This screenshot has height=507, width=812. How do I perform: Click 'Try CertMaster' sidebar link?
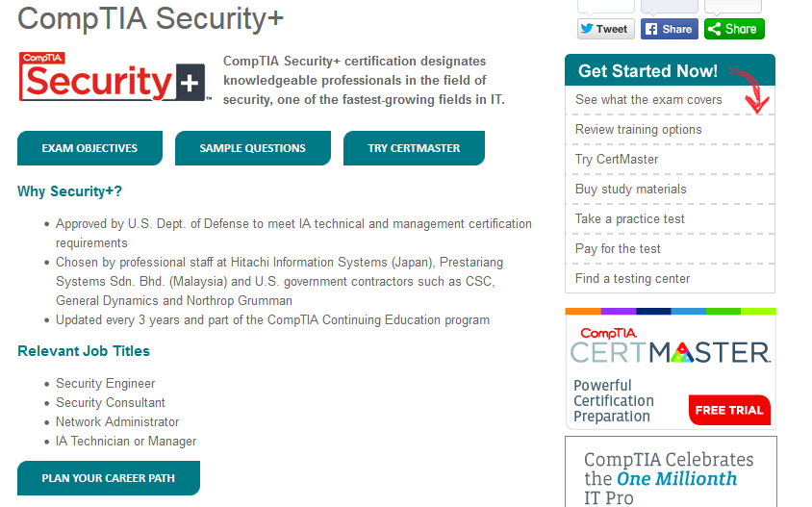617,160
